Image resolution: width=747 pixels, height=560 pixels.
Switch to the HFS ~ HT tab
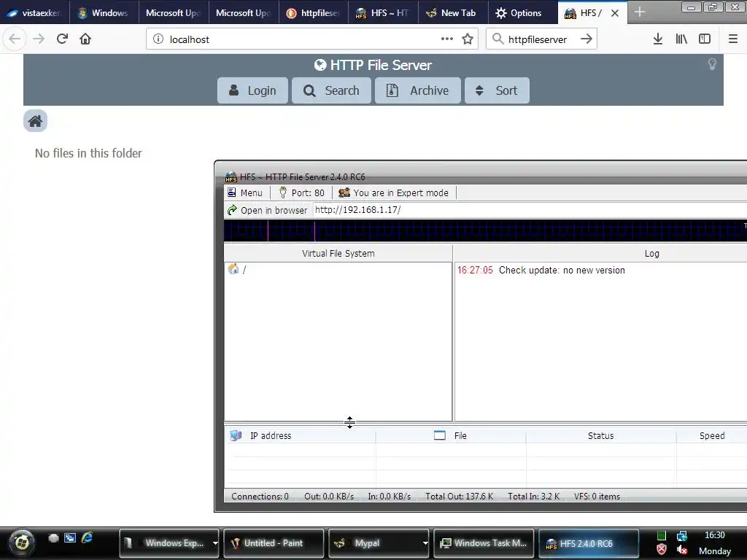click(x=383, y=13)
